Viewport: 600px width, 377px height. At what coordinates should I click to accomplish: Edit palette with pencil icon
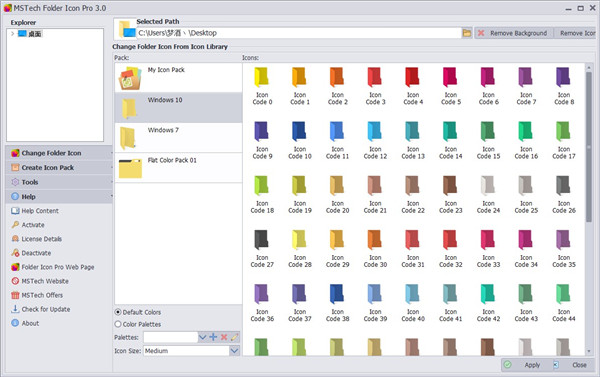click(235, 337)
